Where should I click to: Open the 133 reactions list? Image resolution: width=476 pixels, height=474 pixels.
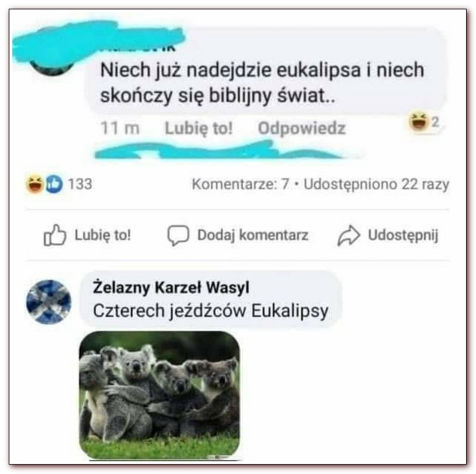(x=80, y=184)
